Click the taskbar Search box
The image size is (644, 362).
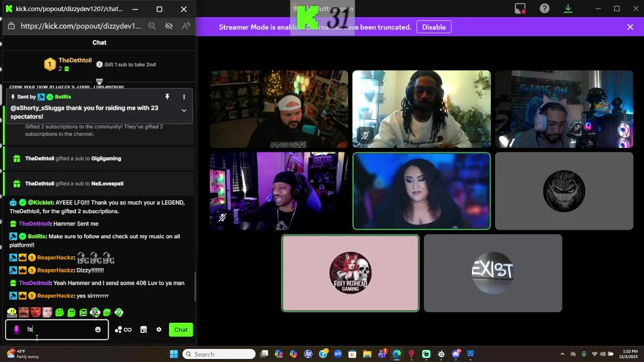pos(219,354)
